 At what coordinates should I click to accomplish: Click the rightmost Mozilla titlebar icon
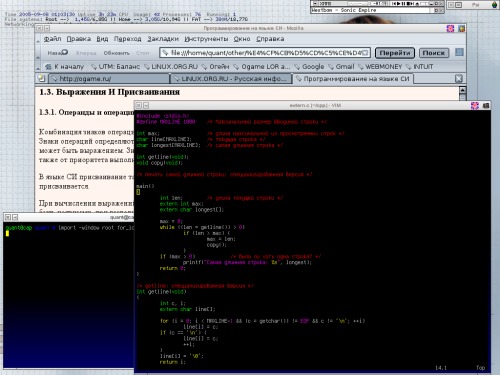tap(461, 29)
